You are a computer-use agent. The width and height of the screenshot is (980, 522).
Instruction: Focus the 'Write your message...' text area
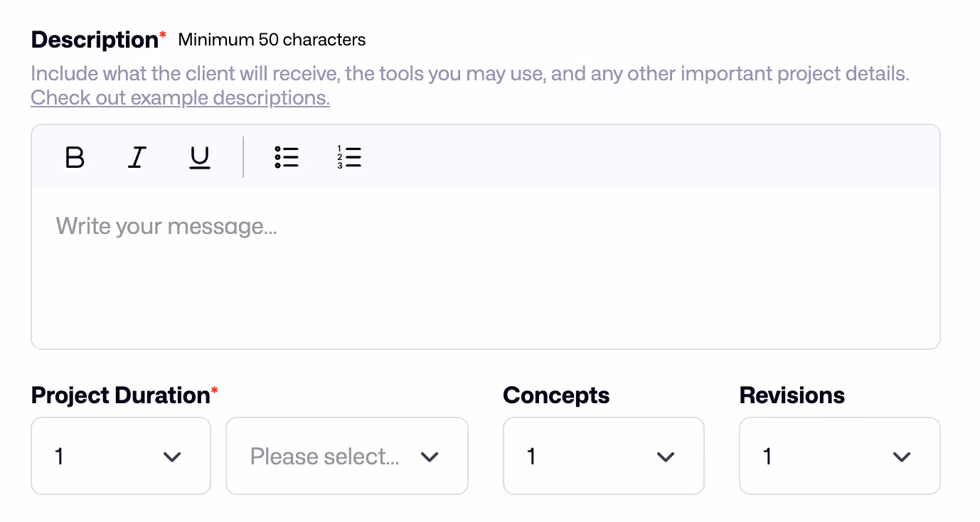pyautogui.click(x=485, y=269)
